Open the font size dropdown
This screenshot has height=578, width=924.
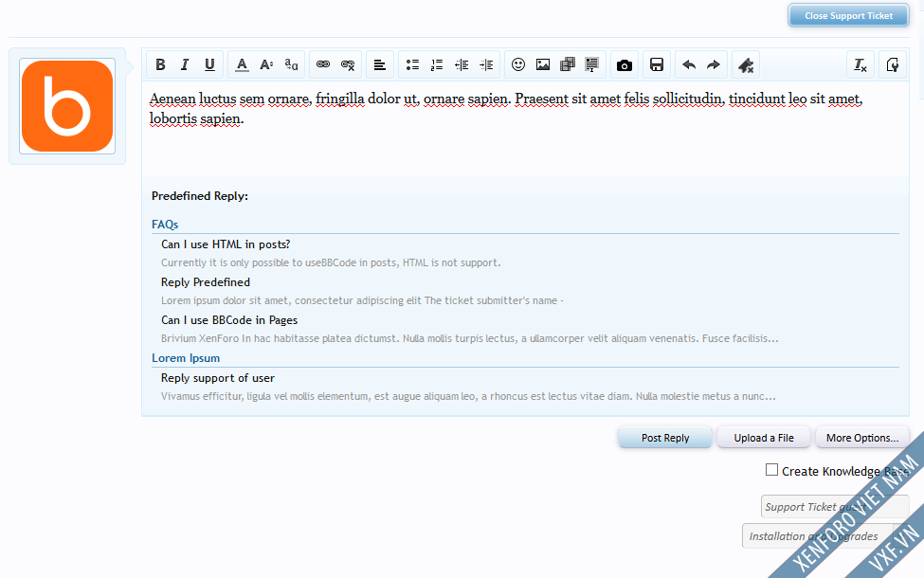pos(266,64)
